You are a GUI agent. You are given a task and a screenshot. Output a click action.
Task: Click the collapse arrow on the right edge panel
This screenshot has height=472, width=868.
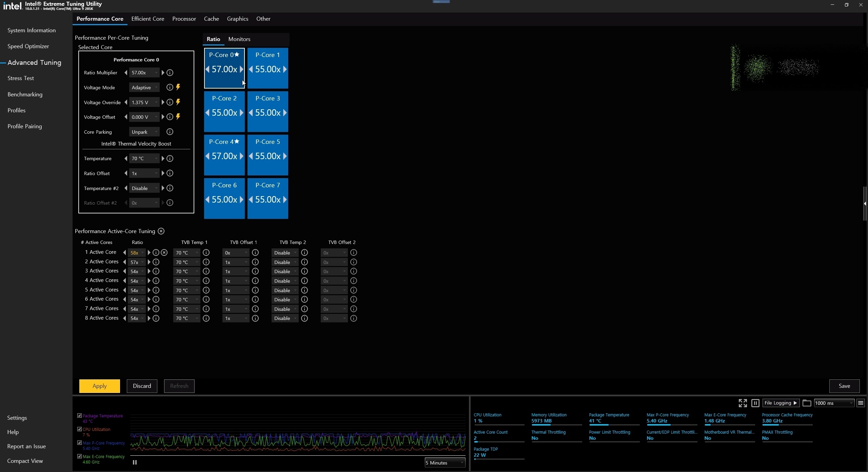pyautogui.click(x=865, y=204)
